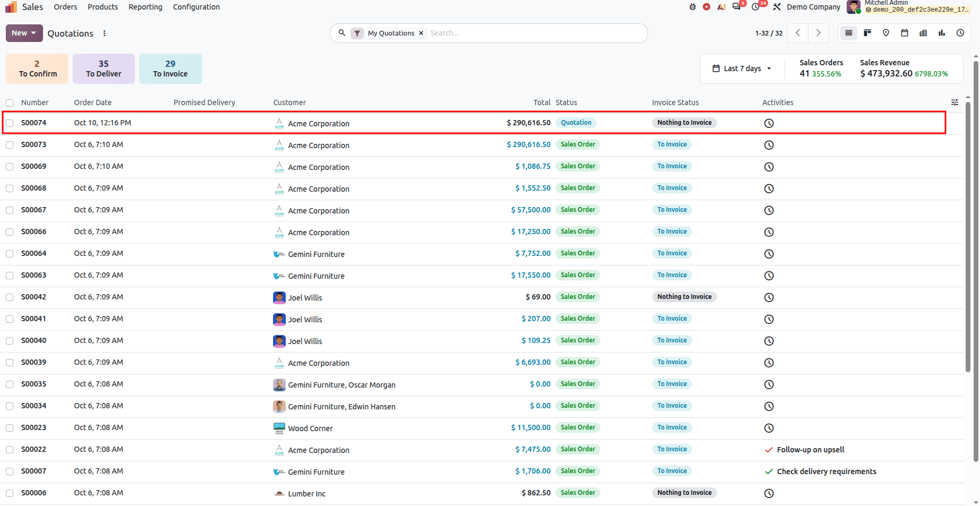
Task: Click the To Confirm card
Action: point(37,68)
